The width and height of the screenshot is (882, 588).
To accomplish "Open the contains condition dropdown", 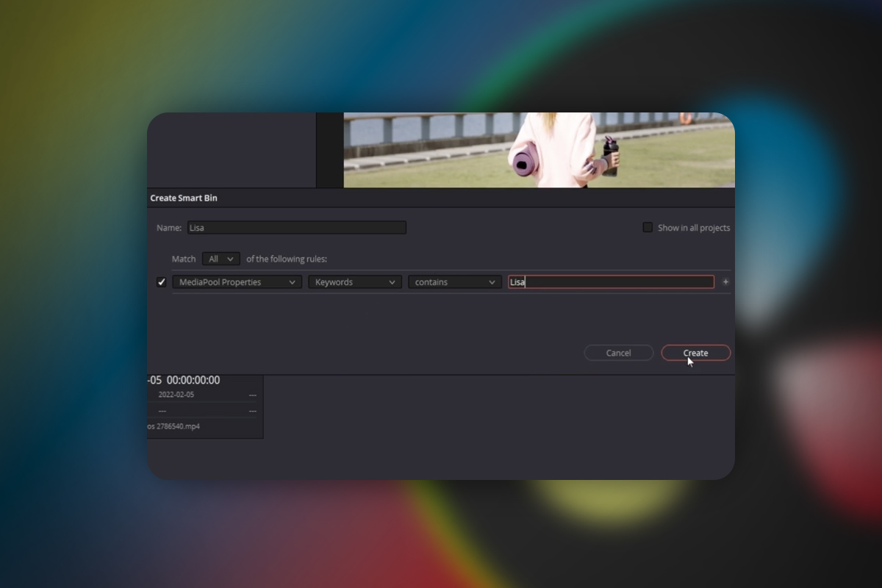I will pyautogui.click(x=455, y=282).
